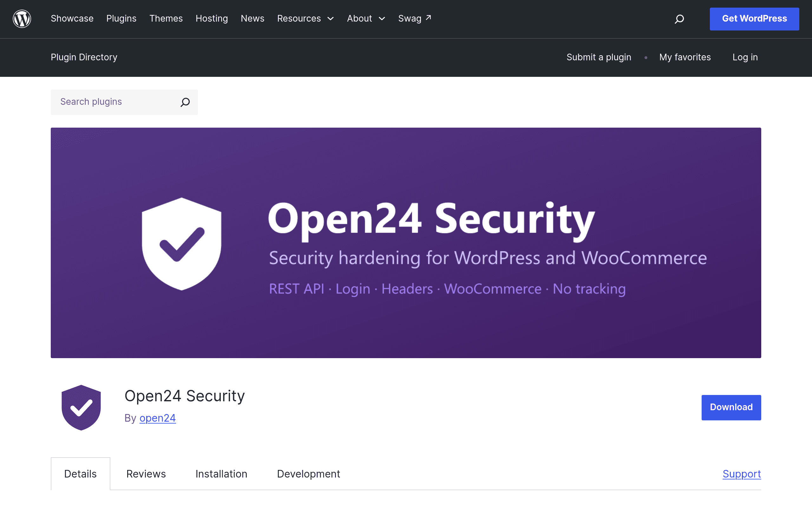Screen dimensions: 812x508
Task: Open the open24 author link
Action: click(x=158, y=418)
